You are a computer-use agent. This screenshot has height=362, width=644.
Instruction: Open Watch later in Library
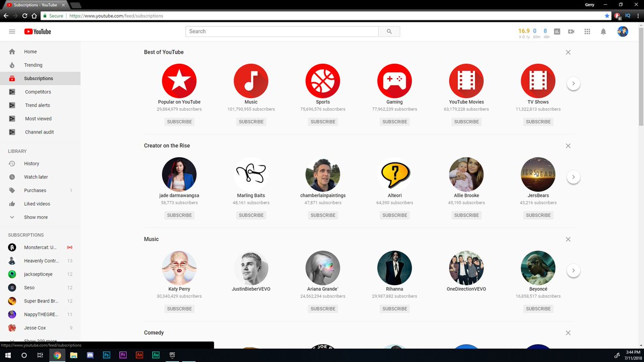(x=40, y=177)
